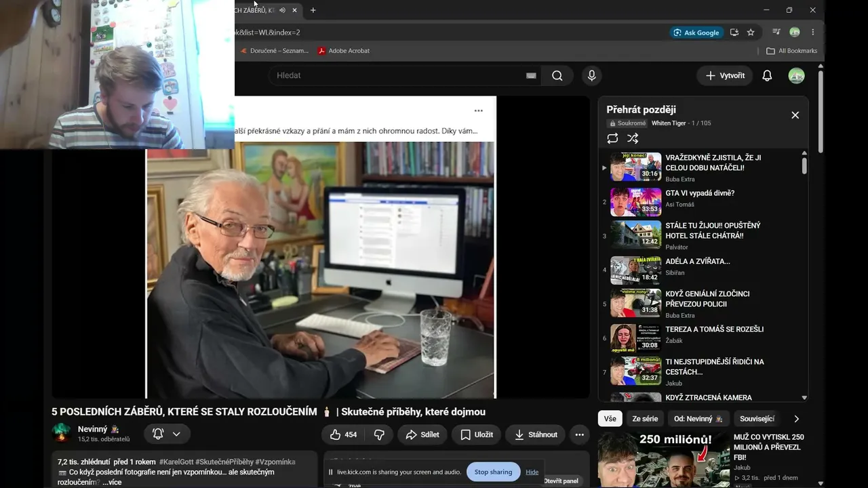Click the Stop sharing button
868x488 pixels.
pyautogui.click(x=493, y=472)
